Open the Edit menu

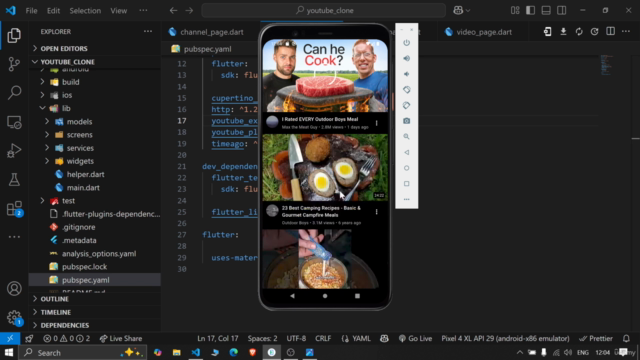tap(53, 11)
